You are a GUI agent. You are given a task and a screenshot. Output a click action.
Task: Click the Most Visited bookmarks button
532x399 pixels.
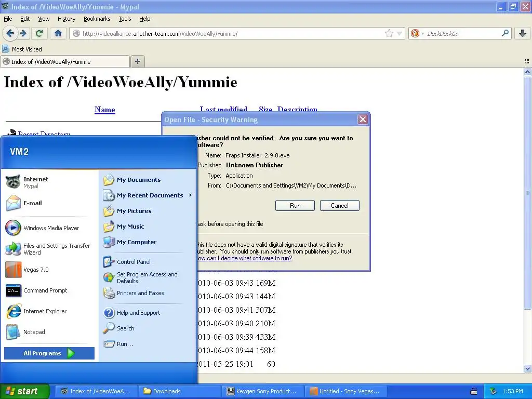click(22, 49)
